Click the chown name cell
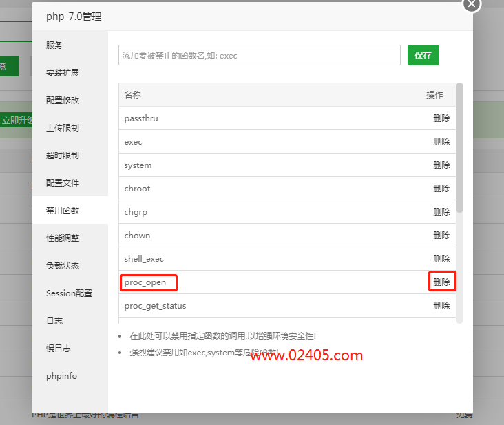The width and height of the screenshot is (504, 425). click(x=137, y=236)
